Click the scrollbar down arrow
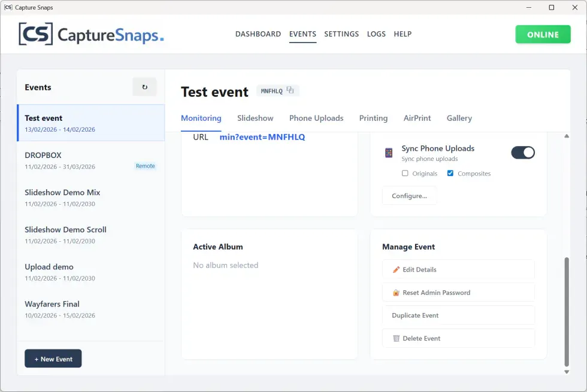 (567, 372)
